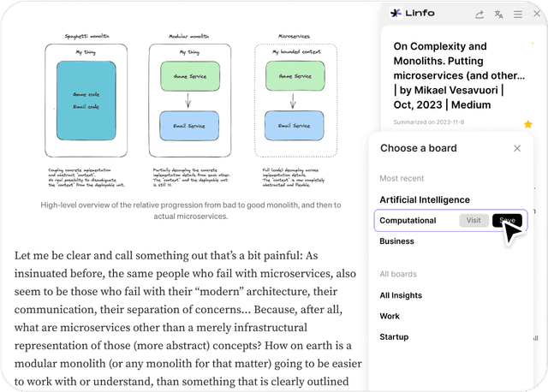Click the Visit button for Computational
This screenshot has height=392, width=548.
coord(474,220)
